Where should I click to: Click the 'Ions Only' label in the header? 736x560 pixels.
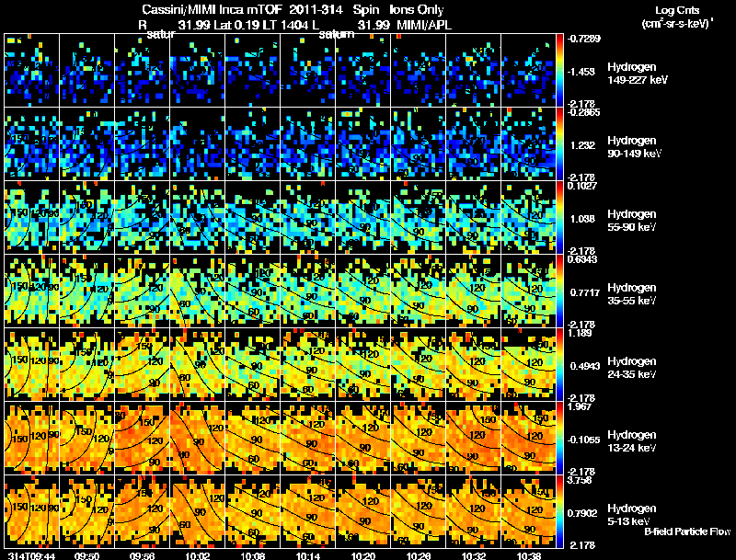[x=417, y=9]
